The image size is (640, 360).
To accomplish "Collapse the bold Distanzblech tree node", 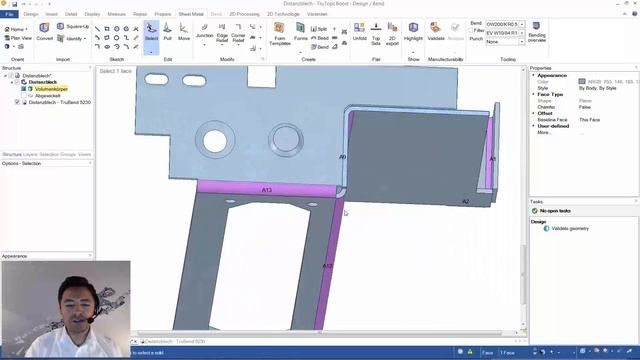I will point(12,82).
